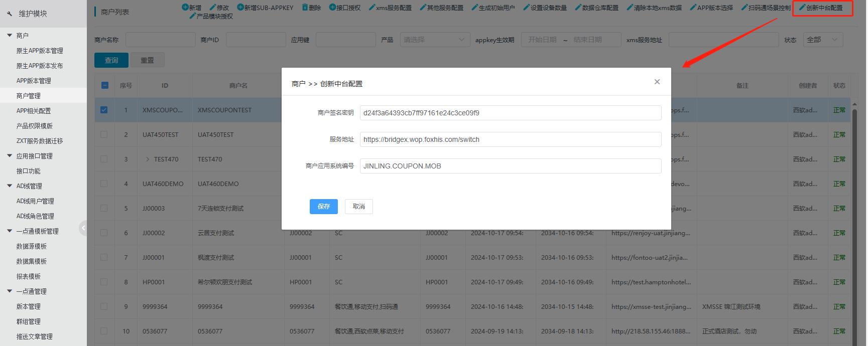Open 扫码通场景控制 toolbar item
This screenshot has width=868, height=346.
pyautogui.click(x=766, y=8)
